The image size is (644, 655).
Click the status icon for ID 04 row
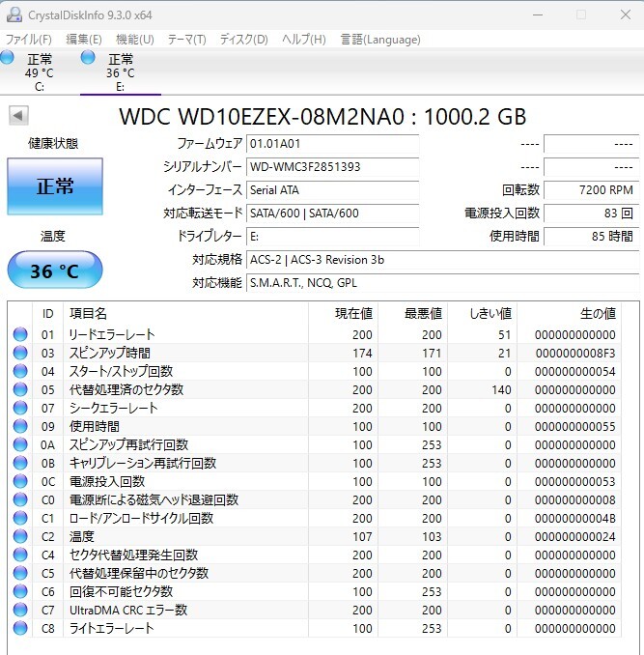(x=20, y=371)
